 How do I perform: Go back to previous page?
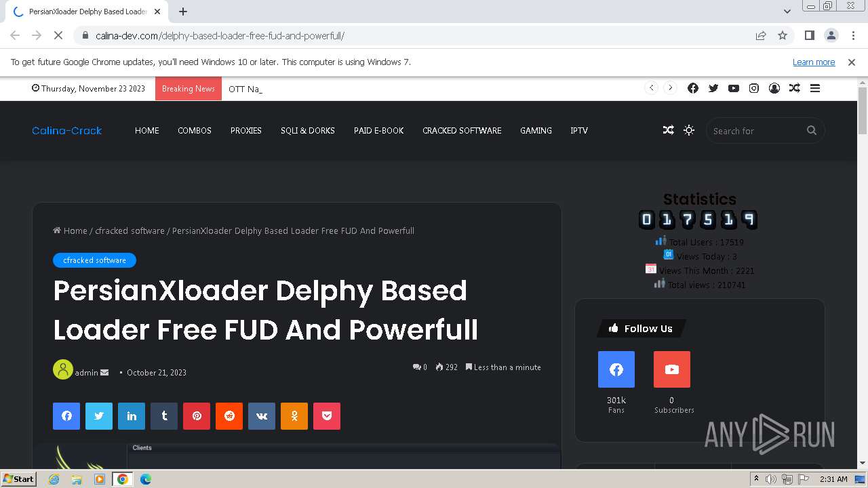click(15, 35)
